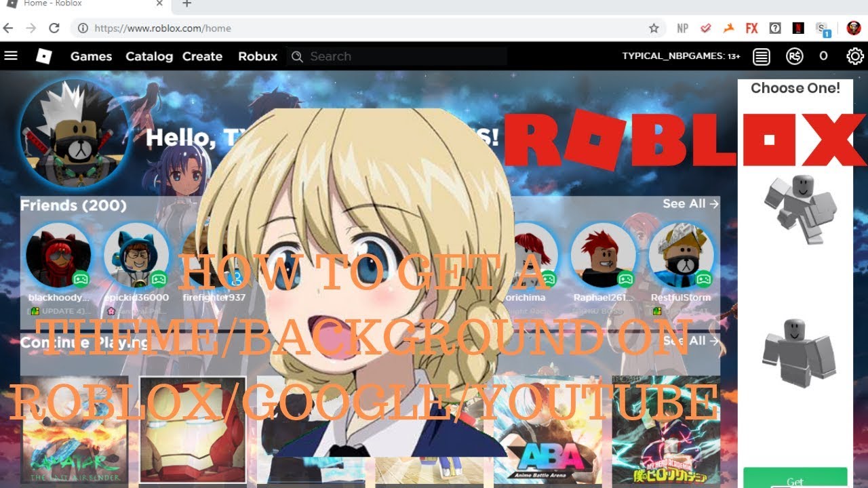Focus the Roblox Search field
The image size is (868, 488).
click(397, 56)
